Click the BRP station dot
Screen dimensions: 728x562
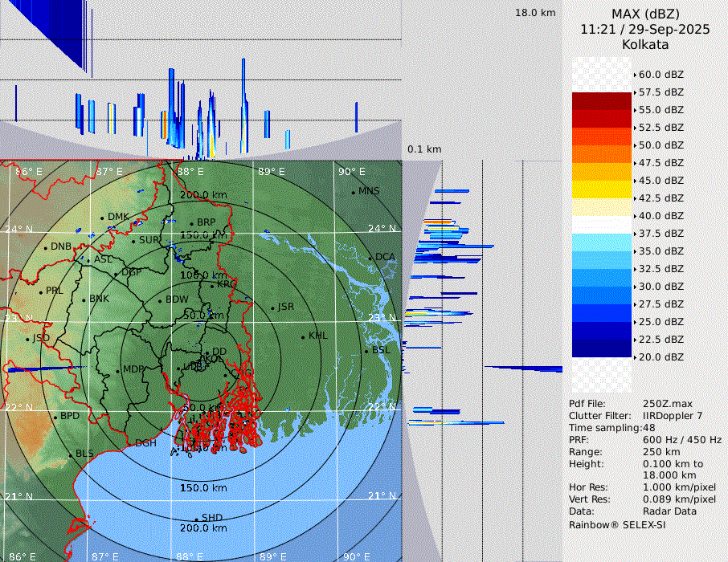[x=191, y=223]
